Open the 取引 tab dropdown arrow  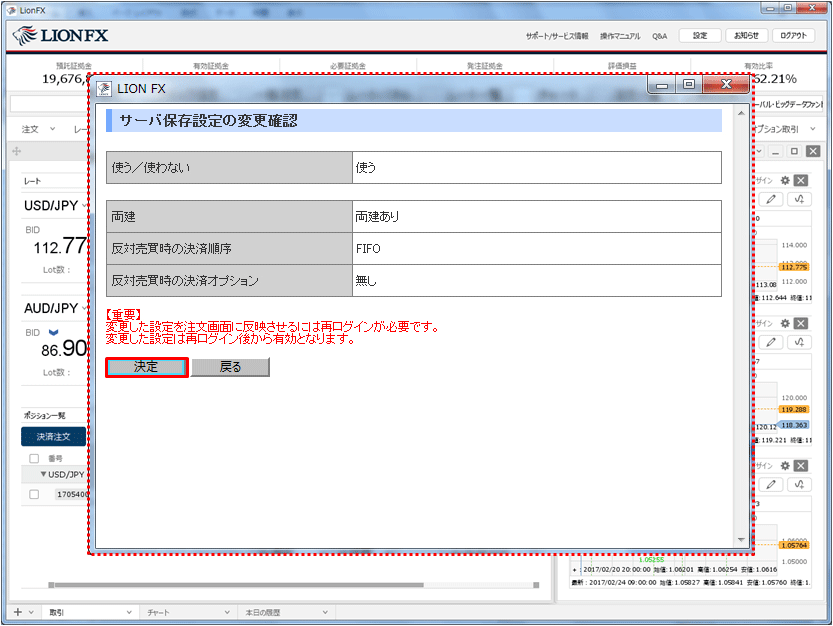tap(129, 612)
